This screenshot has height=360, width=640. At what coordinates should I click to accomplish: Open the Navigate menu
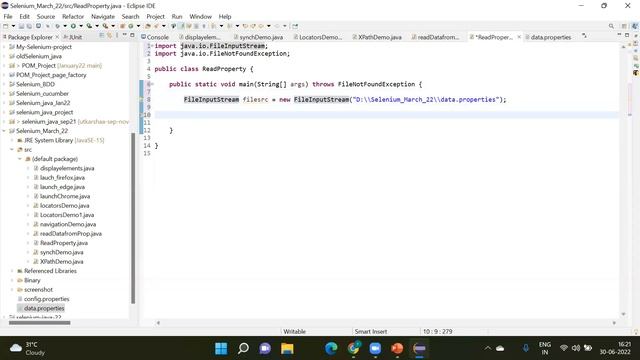(x=103, y=16)
